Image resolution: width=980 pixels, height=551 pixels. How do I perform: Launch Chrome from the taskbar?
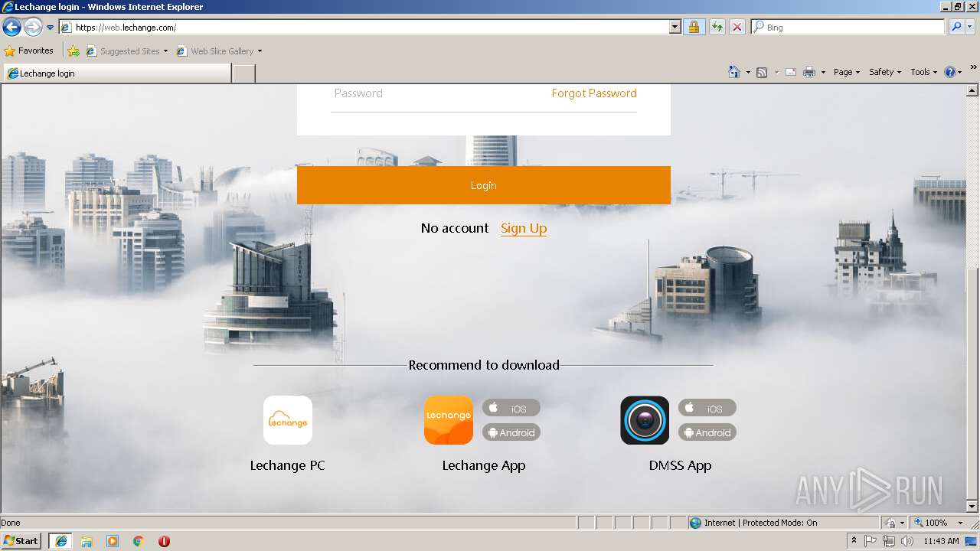click(x=139, y=541)
